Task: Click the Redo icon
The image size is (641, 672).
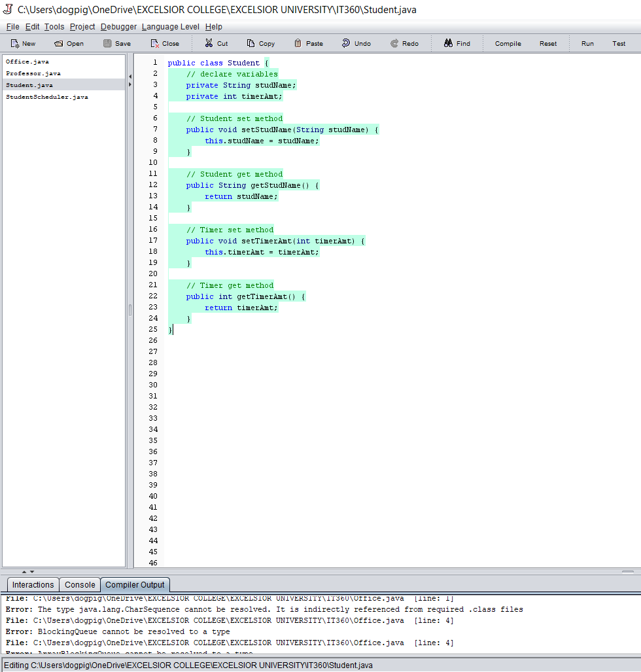Action: (x=393, y=43)
